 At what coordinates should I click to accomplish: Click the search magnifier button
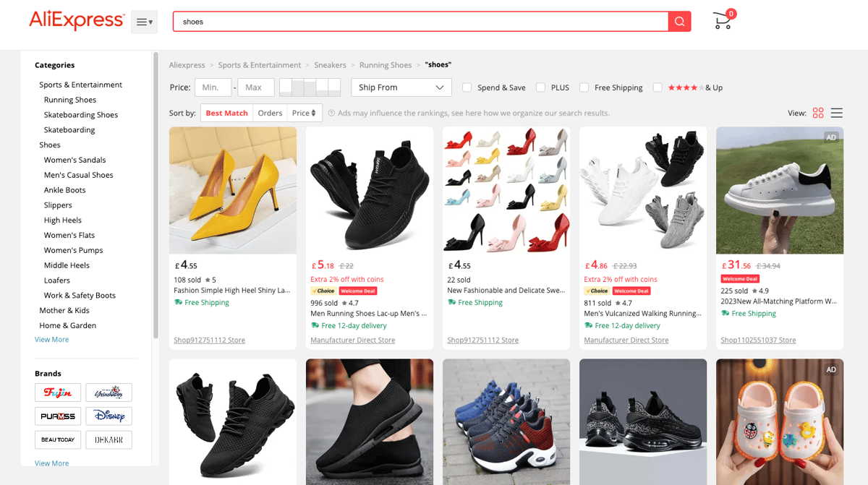click(x=679, y=22)
